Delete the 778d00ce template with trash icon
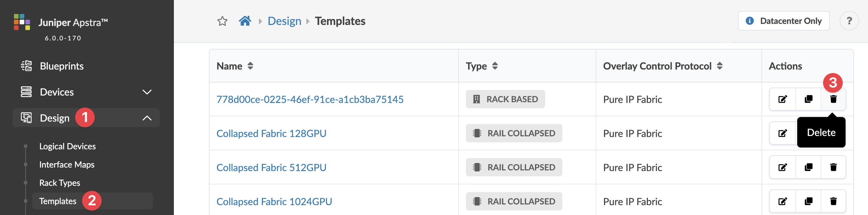The image size is (868, 215). point(833,99)
